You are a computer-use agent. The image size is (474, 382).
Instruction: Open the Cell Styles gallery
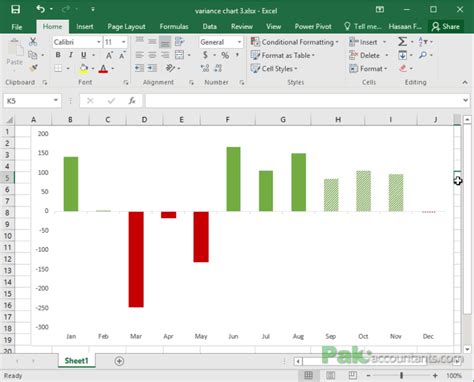coord(274,69)
